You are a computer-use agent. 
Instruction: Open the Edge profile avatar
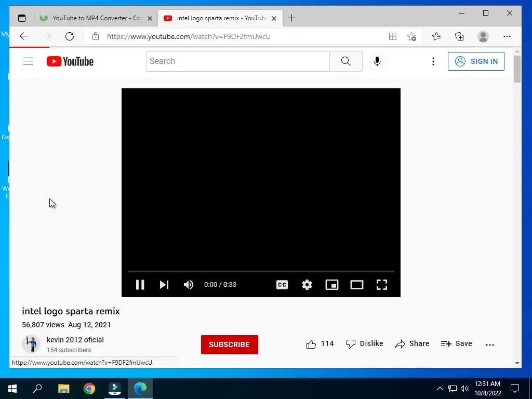click(483, 36)
